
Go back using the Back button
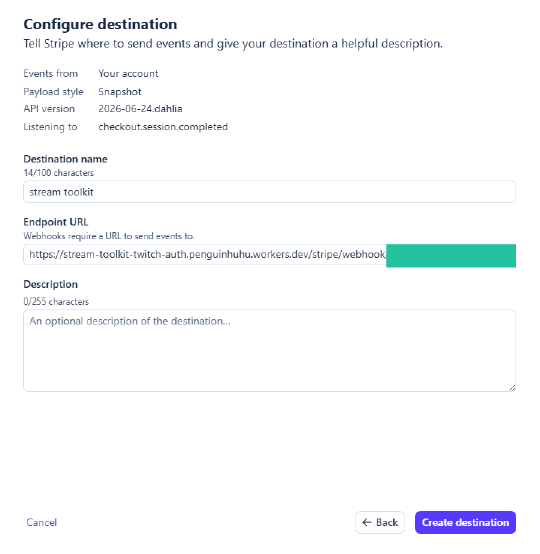(380, 522)
